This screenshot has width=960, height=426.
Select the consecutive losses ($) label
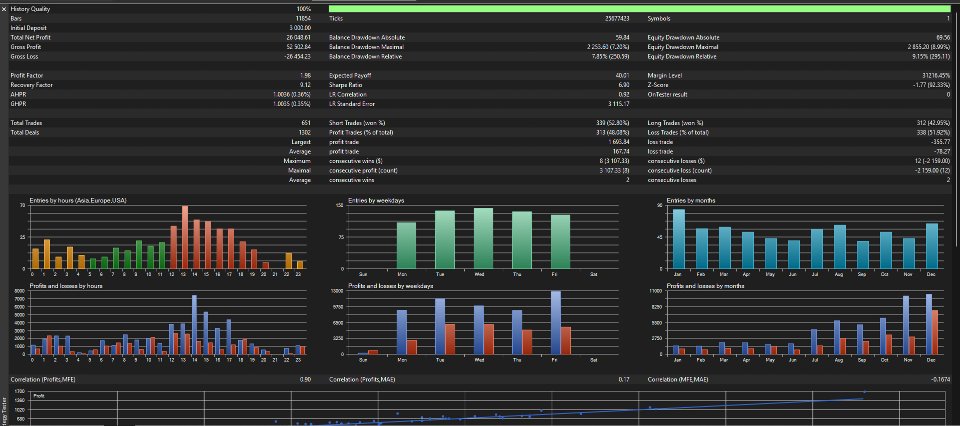[675, 161]
